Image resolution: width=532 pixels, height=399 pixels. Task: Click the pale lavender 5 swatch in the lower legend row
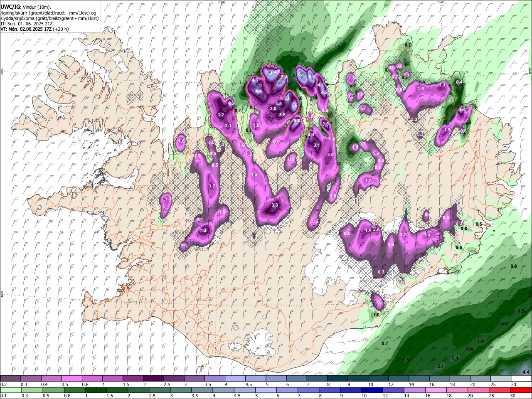266,390
